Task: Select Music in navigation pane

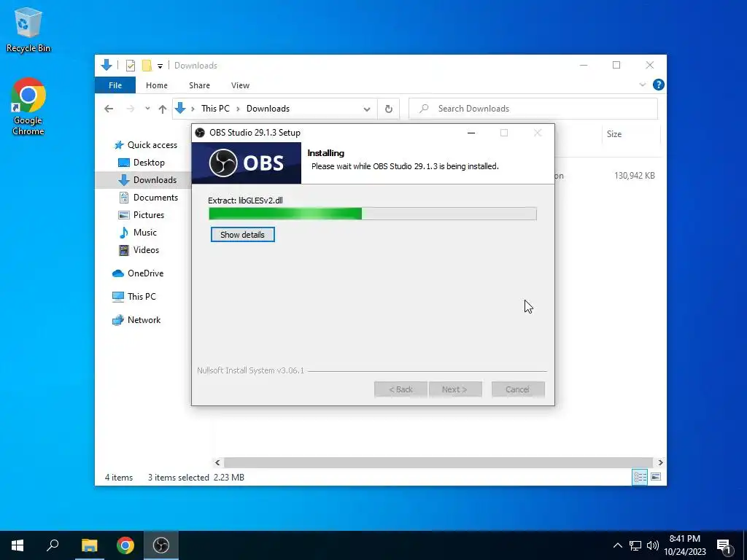Action: point(138,233)
